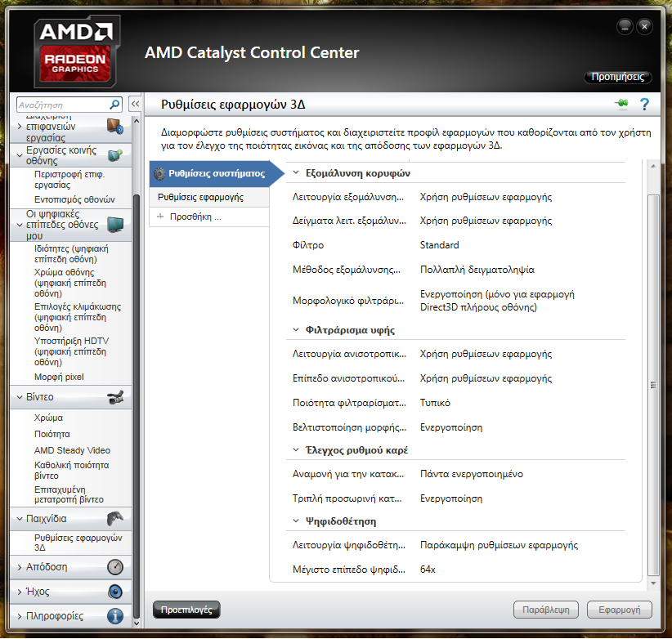Click the settings panel vertical scrollbar

click(653, 385)
